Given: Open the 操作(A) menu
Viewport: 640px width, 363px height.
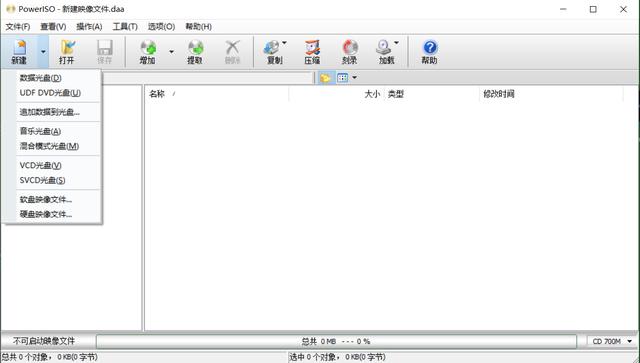Looking at the screenshot, I should [89, 27].
